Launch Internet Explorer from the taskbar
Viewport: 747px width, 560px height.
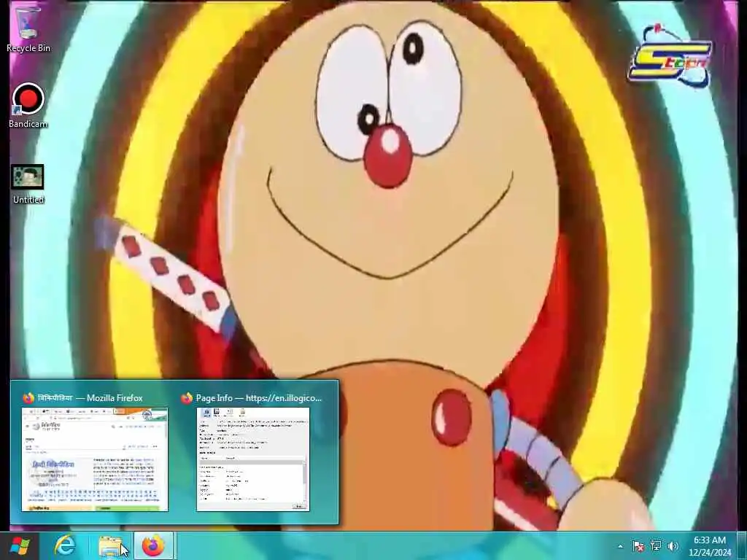click(64, 546)
